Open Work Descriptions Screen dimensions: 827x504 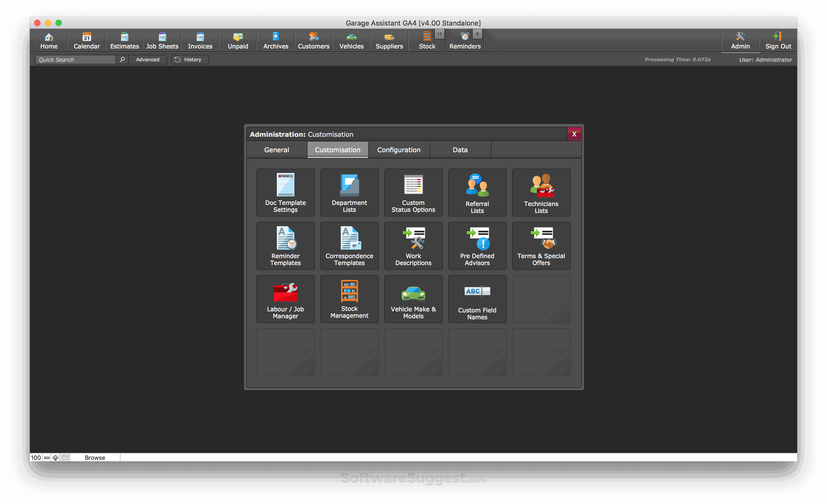pos(413,246)
